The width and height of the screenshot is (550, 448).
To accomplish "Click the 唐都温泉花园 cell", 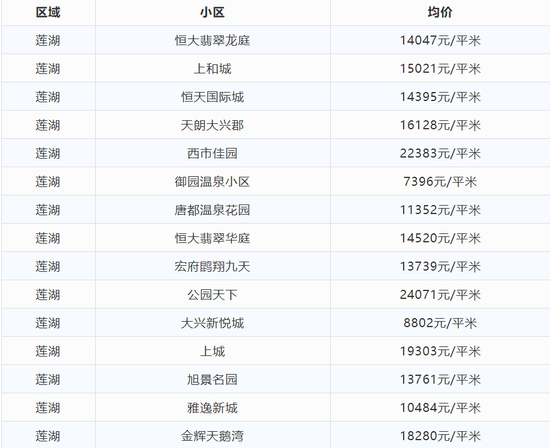I will 213,210.
